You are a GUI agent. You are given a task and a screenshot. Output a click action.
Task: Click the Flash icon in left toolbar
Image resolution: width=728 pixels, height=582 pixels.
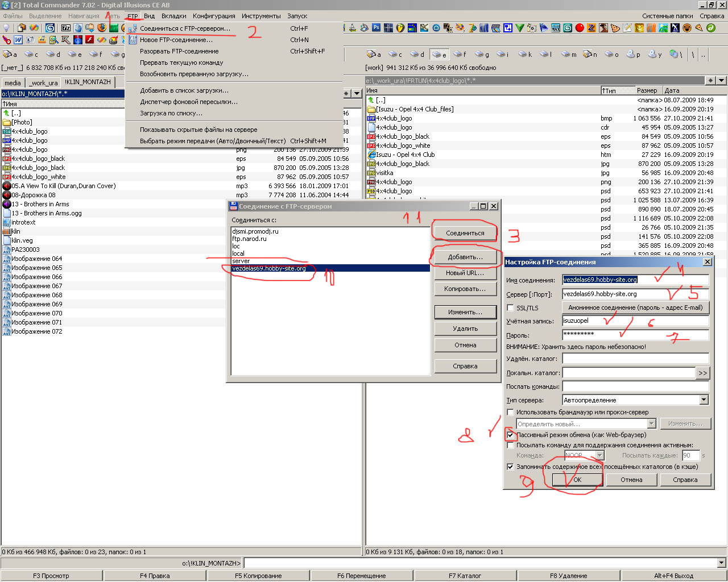(89, 39)
